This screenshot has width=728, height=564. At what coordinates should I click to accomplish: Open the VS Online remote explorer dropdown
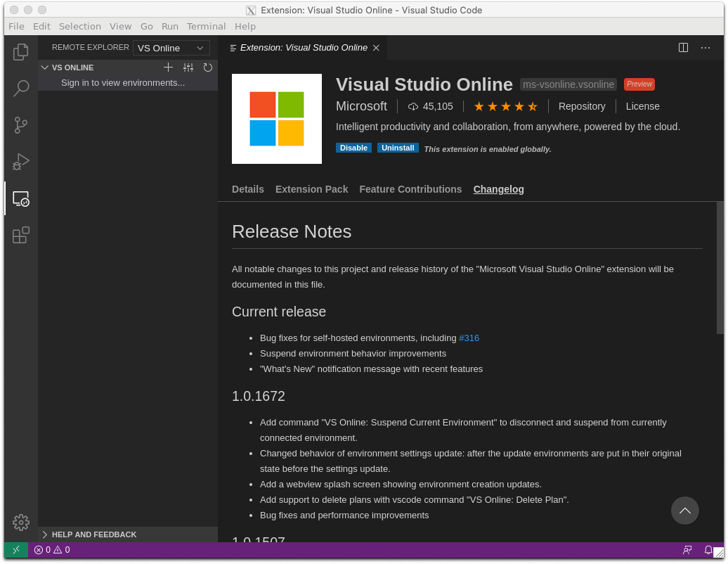(171, 48)
